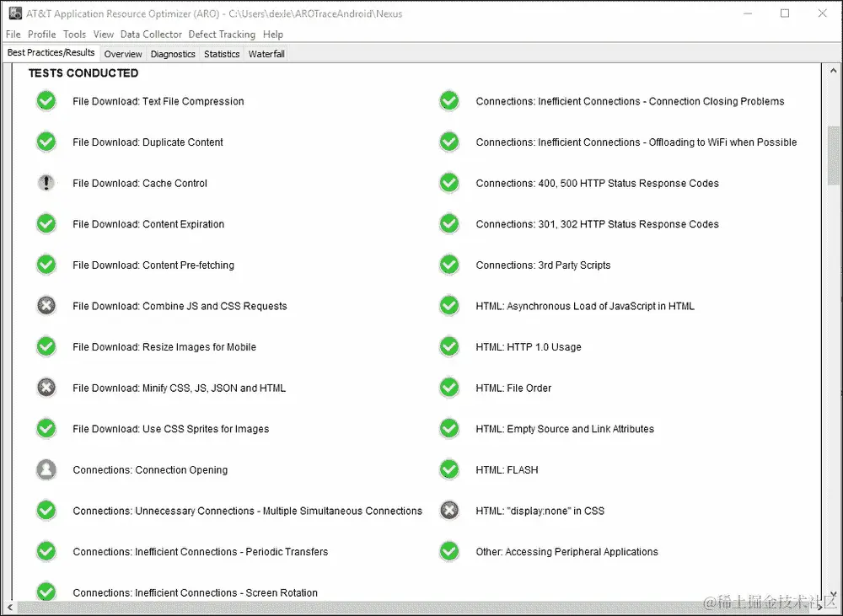Click the Connection Closing Problems label
The width and height of the screenshot is (843, 616).
coord(630,101)
